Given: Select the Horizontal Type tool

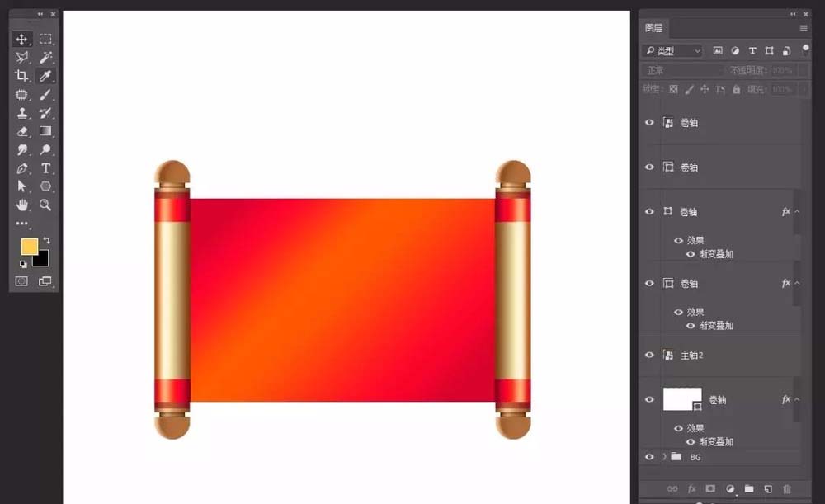Looking at the screenshot, I should click(45, 168).
